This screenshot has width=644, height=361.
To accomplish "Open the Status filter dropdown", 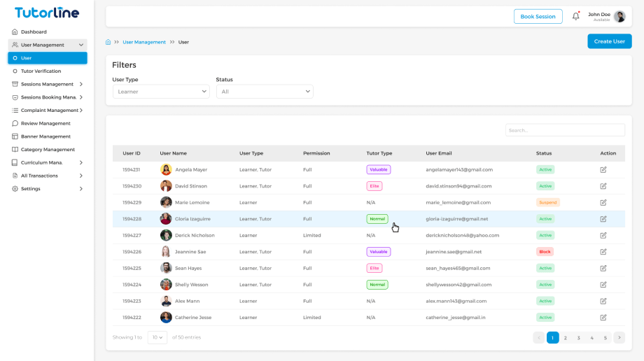I will 265,92.
